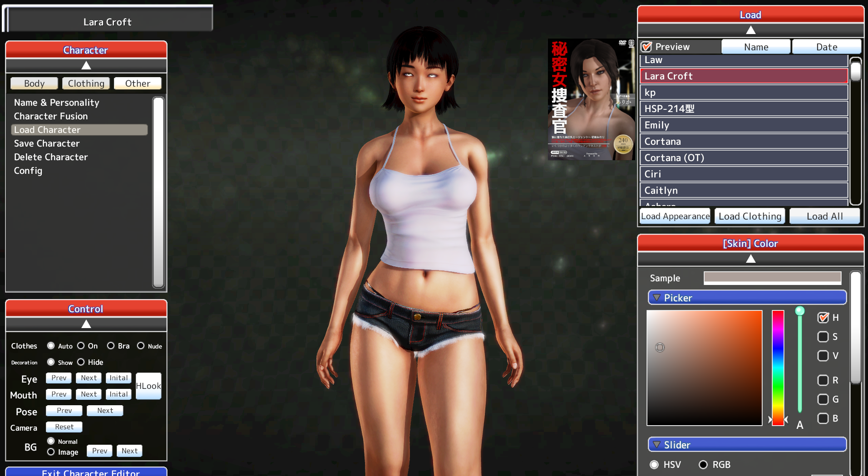Screen dimensions: 868x476
Task: Collapse the Character panel arrow
Action: 86,66
